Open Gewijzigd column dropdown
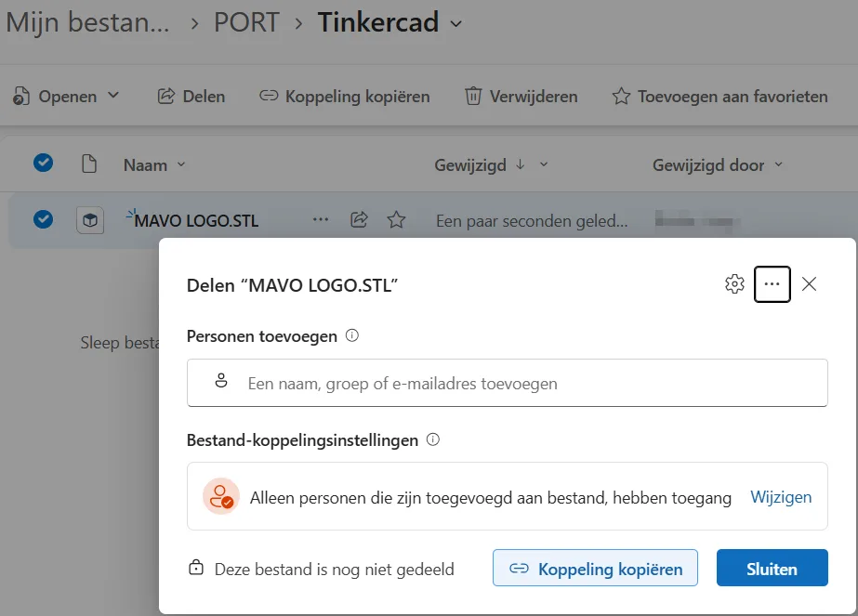This screenshot has height=616, width=858. (544, 164)
